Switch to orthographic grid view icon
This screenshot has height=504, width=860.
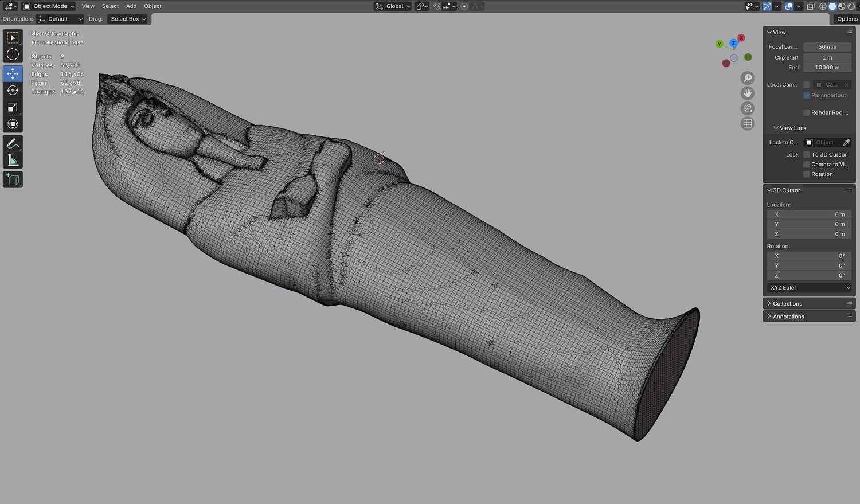point(748,123)
